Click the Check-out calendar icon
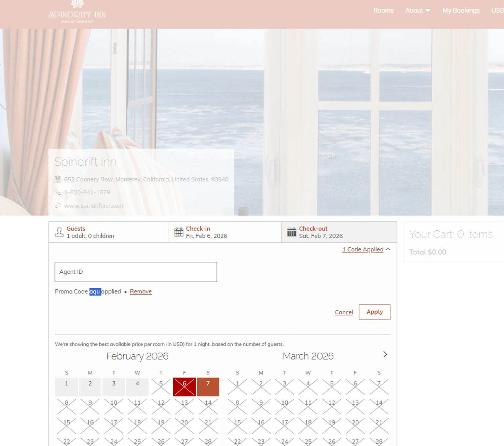504x446 pixels. [x=292, y=232]
